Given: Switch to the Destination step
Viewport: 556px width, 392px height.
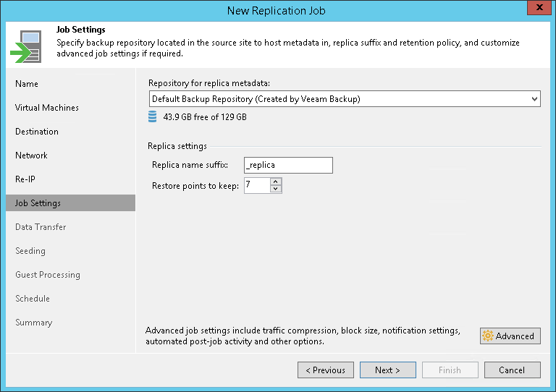Looking at the screenshot, I should click(x=37, y=132).
